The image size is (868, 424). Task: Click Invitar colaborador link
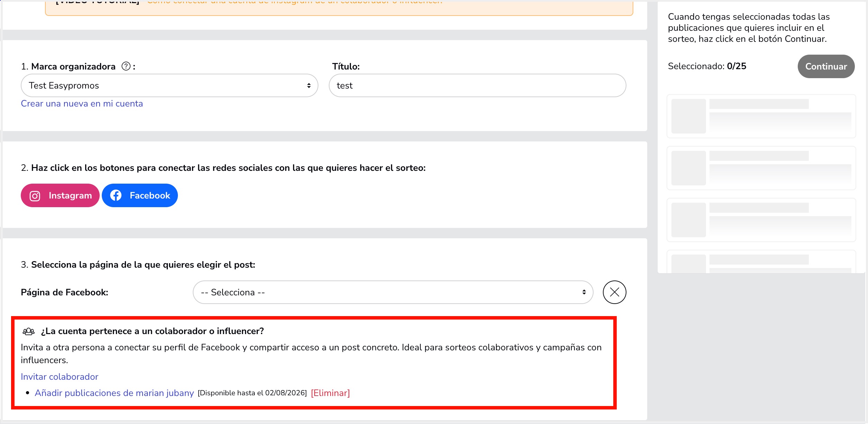pyautogui.click(x=60, y=377)
